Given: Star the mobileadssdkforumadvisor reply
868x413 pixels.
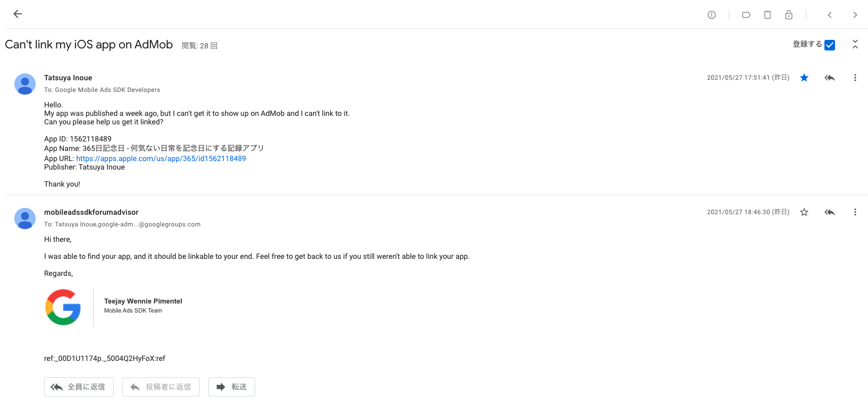Looking at the screenshot, I should 804,213.
